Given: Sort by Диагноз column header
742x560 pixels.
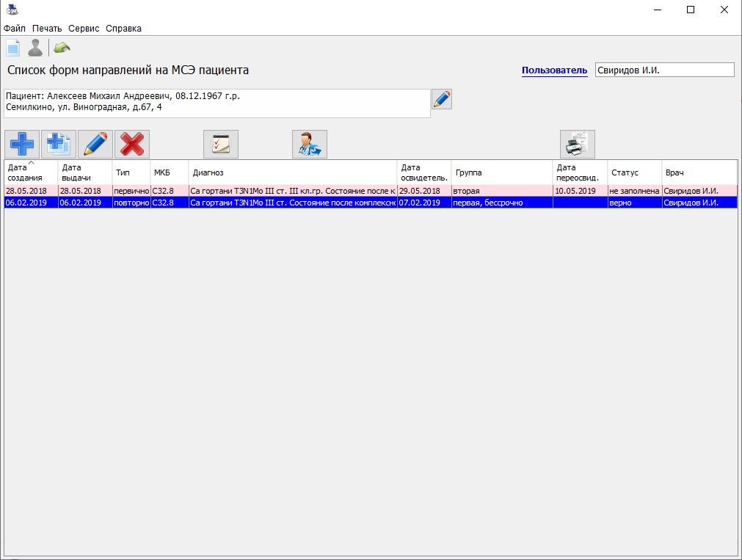Looking at the screenshot, I should click(292, 172).
